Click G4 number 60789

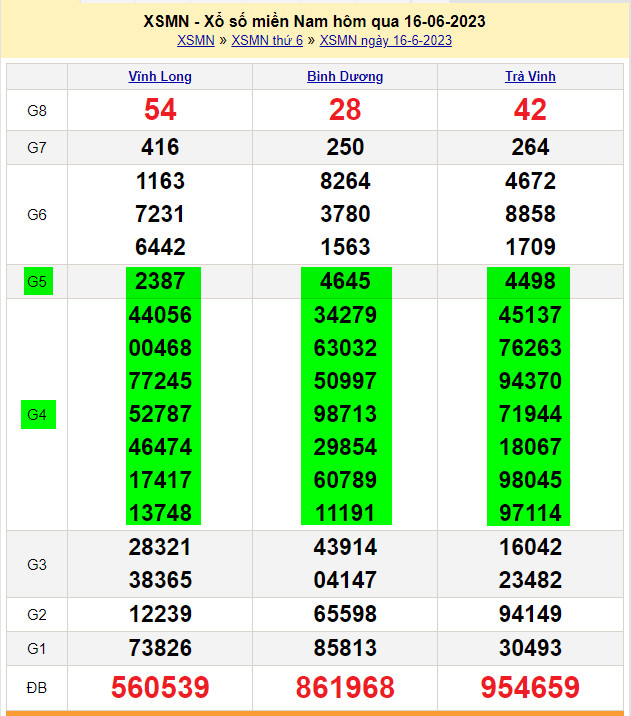coord(345,480)
